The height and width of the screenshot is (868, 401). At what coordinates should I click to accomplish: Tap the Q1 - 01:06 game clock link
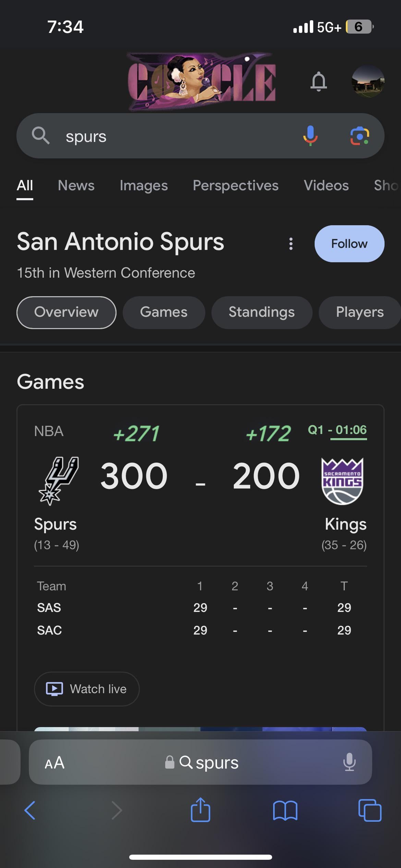point(337,430)
